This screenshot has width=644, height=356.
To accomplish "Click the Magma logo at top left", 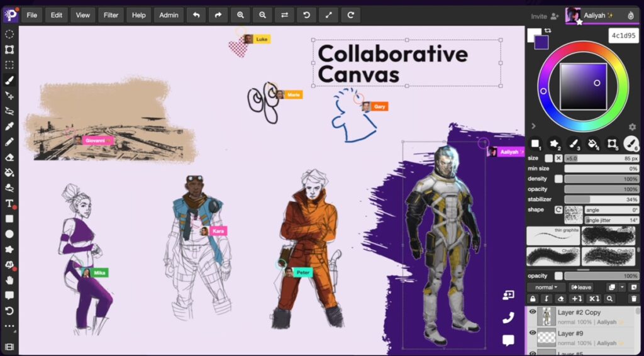I will coord(11,15).
